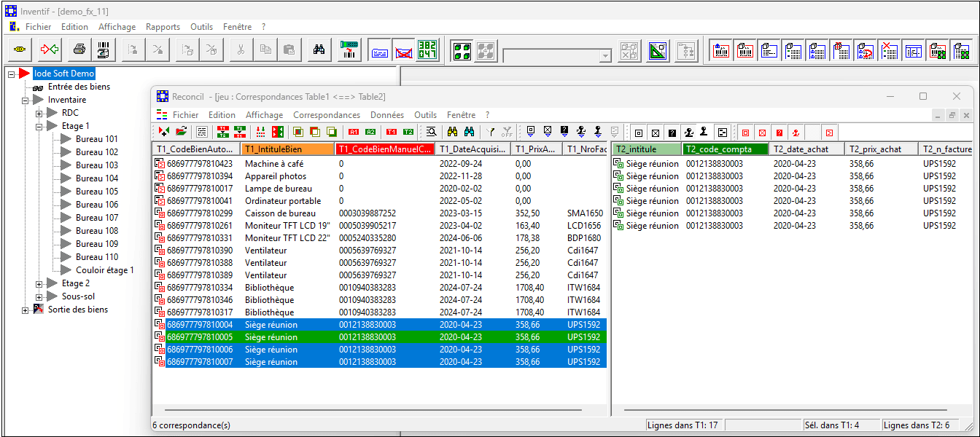Open the zoom magnifier tool in Reconcil toolbar

pos(432,133)
